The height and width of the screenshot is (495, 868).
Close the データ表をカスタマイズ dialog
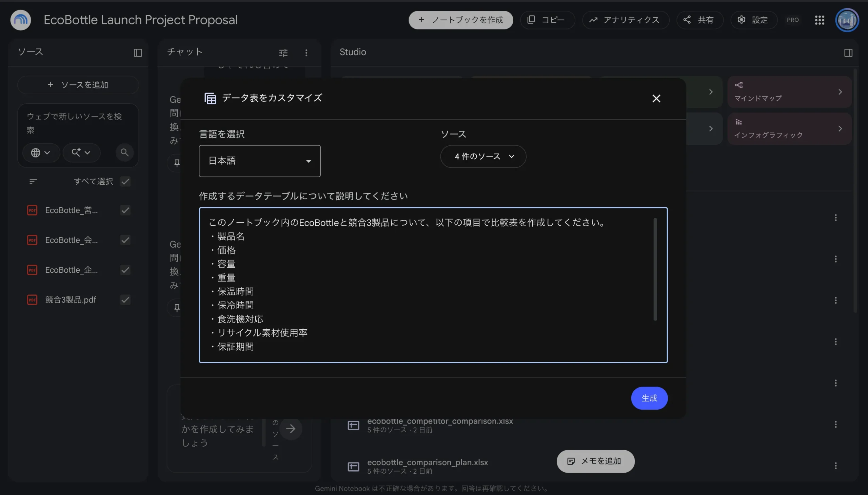(656, 99)
